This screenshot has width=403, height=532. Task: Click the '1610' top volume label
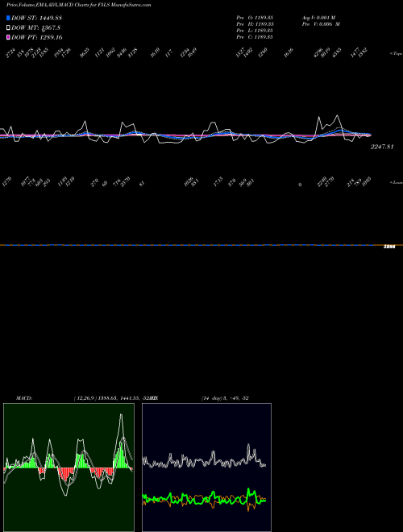tap(155, 53)
